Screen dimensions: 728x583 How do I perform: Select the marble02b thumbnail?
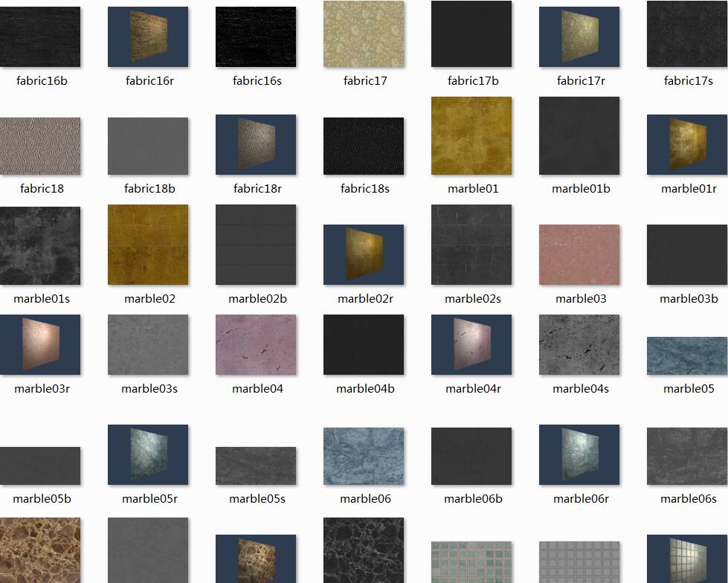[256, 245]
